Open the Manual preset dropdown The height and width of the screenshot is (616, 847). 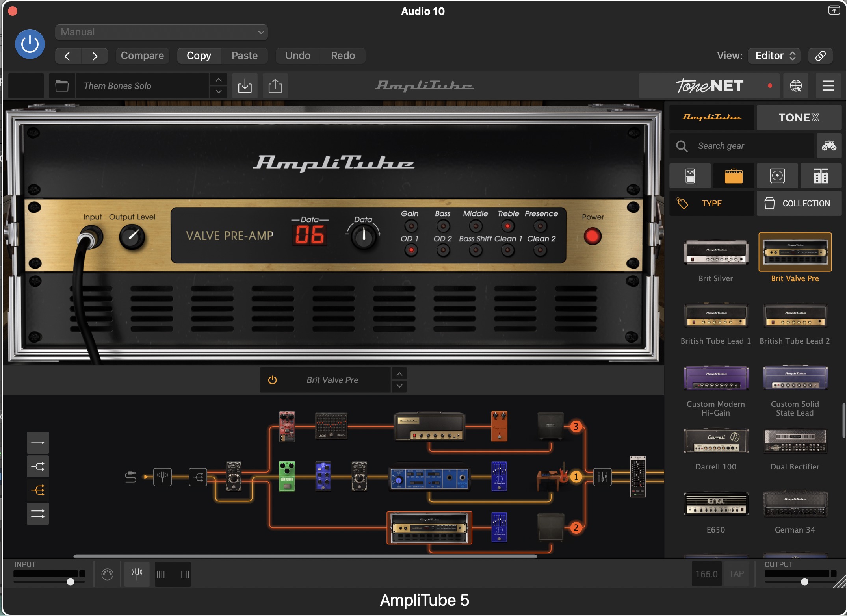pos(162,32)
